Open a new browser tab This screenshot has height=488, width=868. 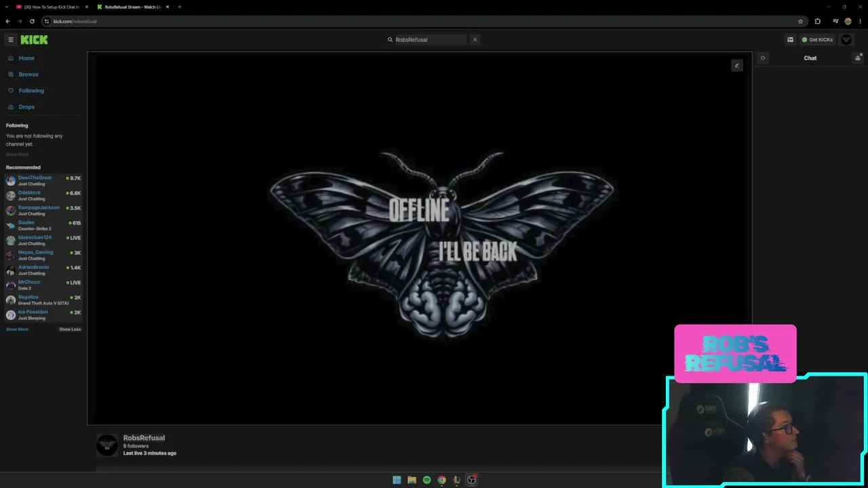pos(179,7)
